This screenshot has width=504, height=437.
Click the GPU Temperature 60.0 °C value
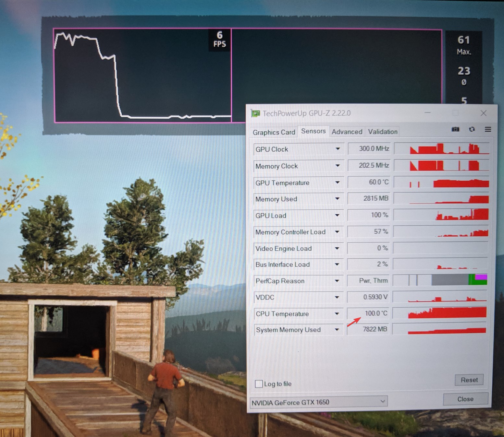369,182
